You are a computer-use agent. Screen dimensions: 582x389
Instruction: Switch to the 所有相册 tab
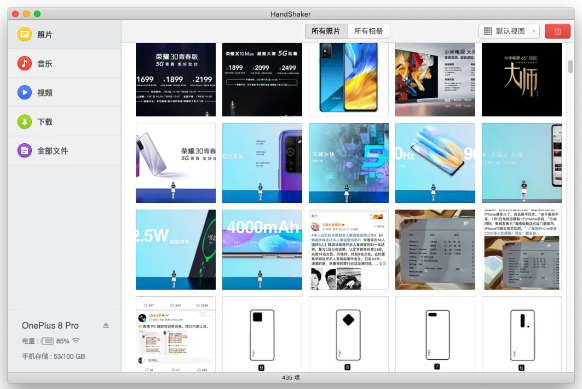tap(369, 31)
